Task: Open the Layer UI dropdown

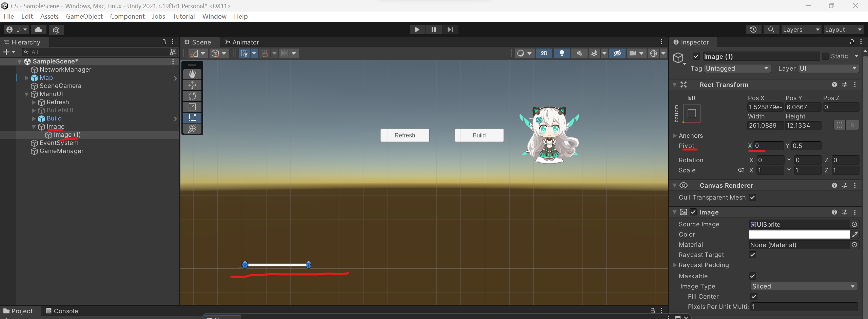Action: pyautogui.click(x=828, y=69)
